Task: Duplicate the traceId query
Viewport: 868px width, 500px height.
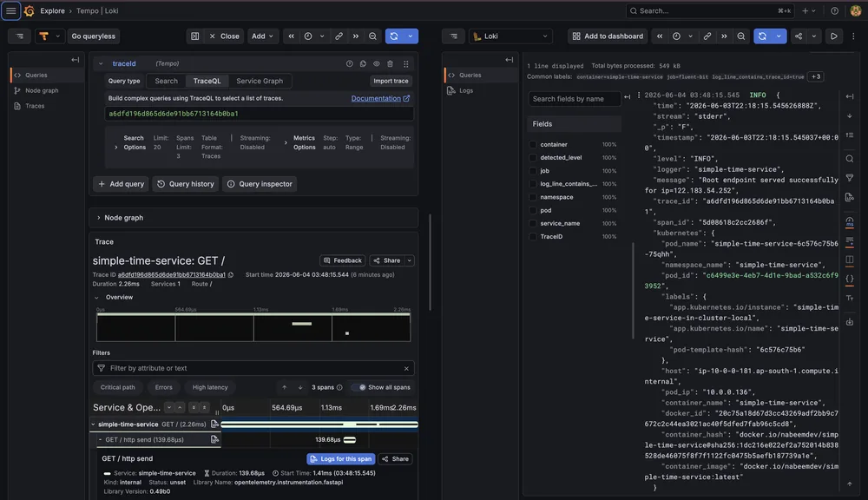Action: pos(363,63)
